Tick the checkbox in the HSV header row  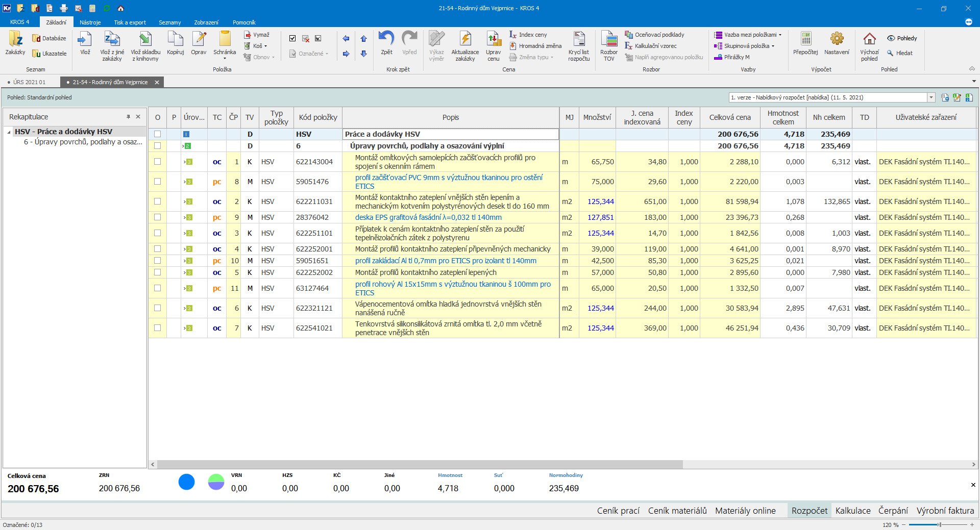(157, 134)
